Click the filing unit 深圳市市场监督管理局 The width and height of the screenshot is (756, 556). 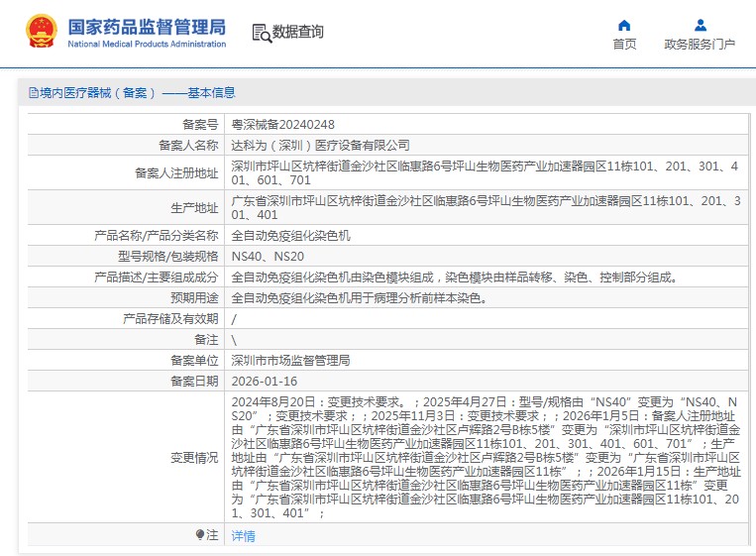290,360
